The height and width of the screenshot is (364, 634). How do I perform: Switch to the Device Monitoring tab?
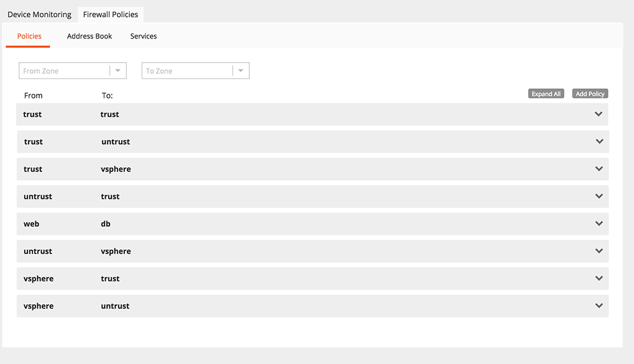point(39,14)
